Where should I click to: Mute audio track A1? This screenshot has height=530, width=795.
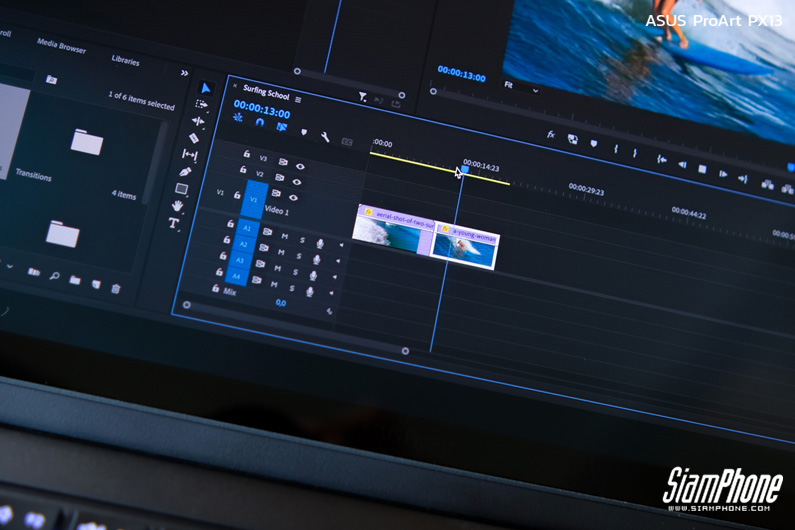(285, 236)
